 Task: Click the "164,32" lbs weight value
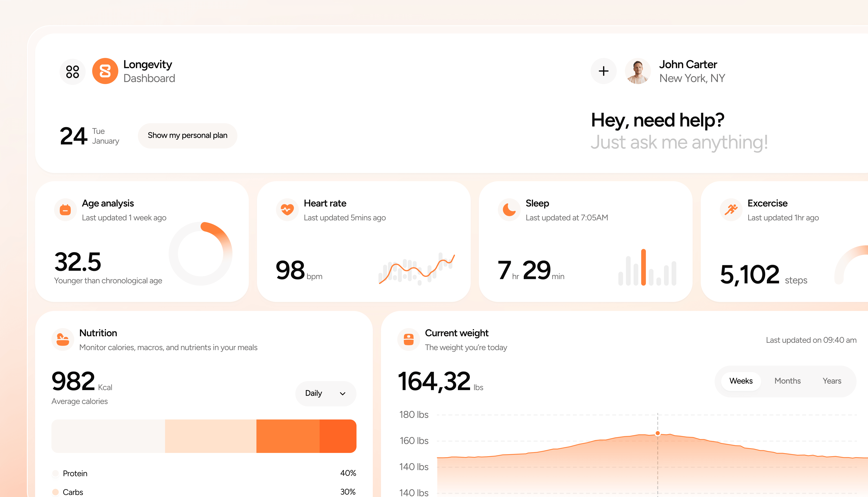click(434, 382)
